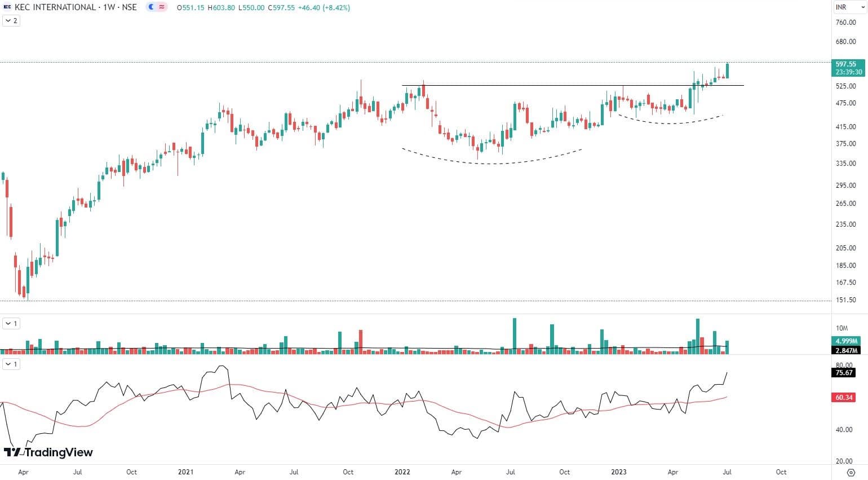Click the 2021 label on time axis
The image size is (868, 480).
(185, 472)
